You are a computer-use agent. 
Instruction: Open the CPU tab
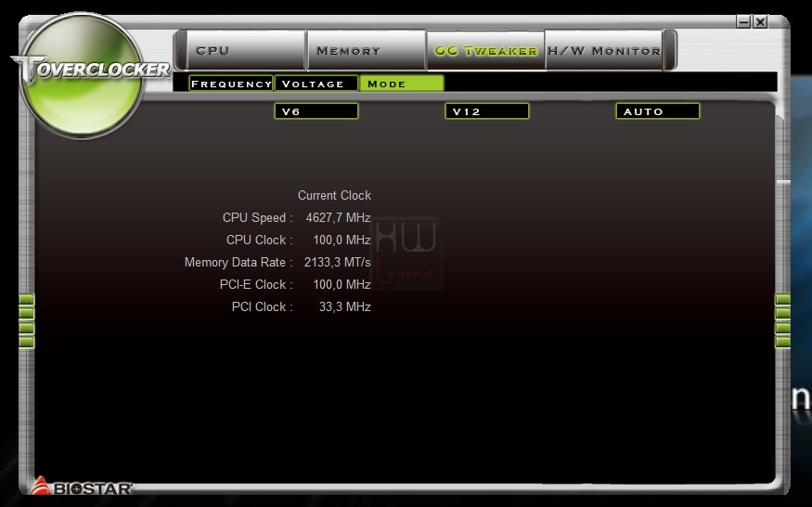point(246,50)
